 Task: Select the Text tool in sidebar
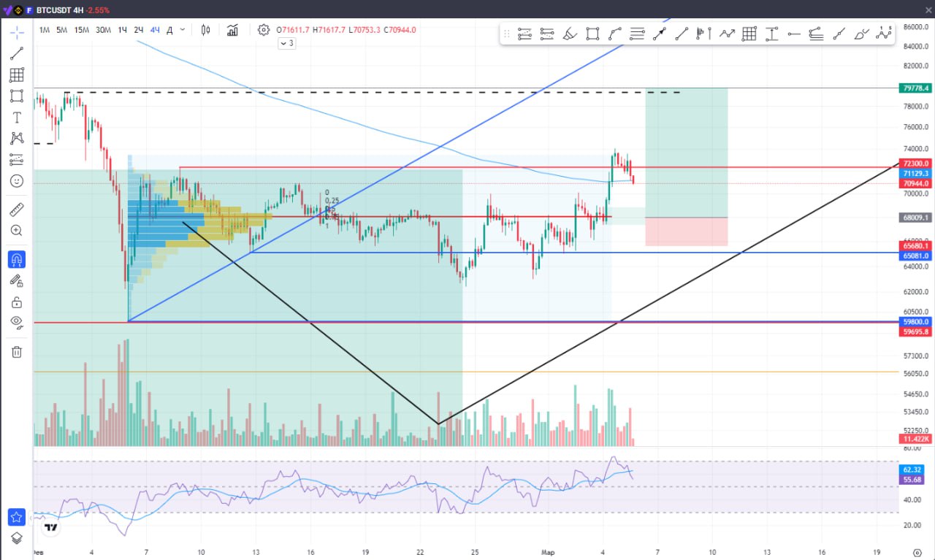17,118
